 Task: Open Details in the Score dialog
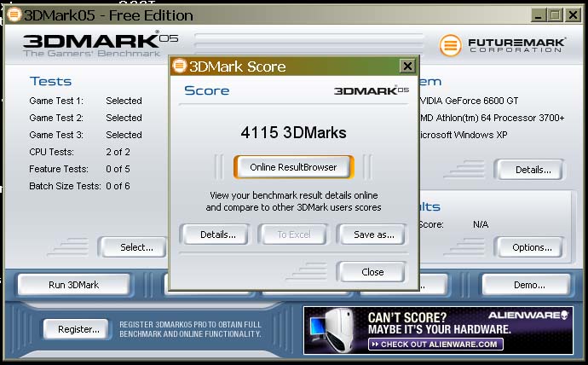pyautogui.click(x=214, y=235)
